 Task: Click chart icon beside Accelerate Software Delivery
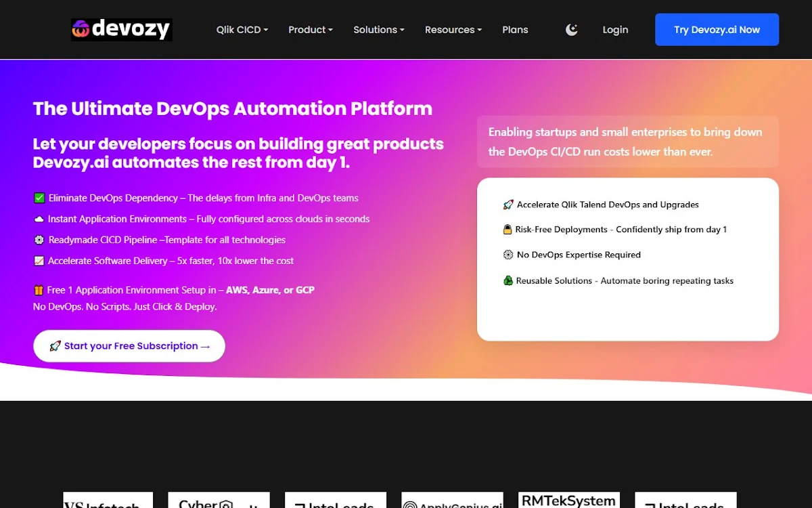[x=39, y=261]
